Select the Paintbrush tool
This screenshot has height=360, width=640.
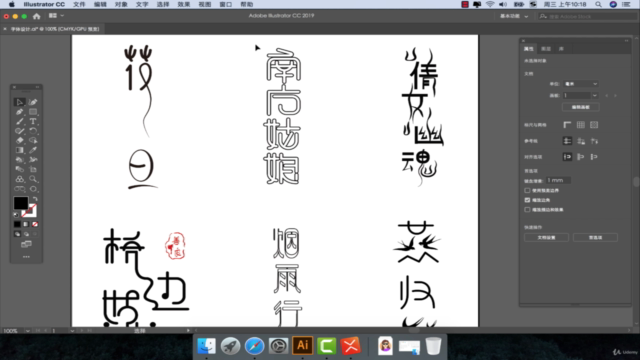[x=19, y=121]
